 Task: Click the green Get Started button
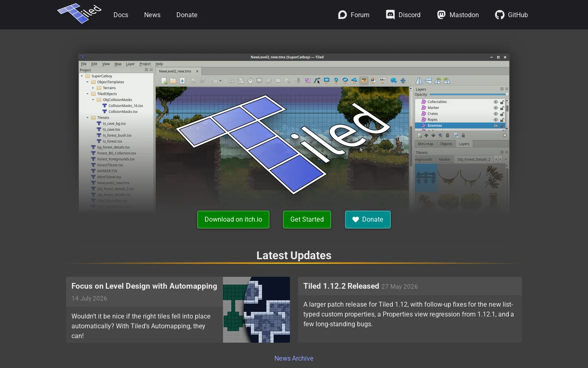click(x=307, y=220)
